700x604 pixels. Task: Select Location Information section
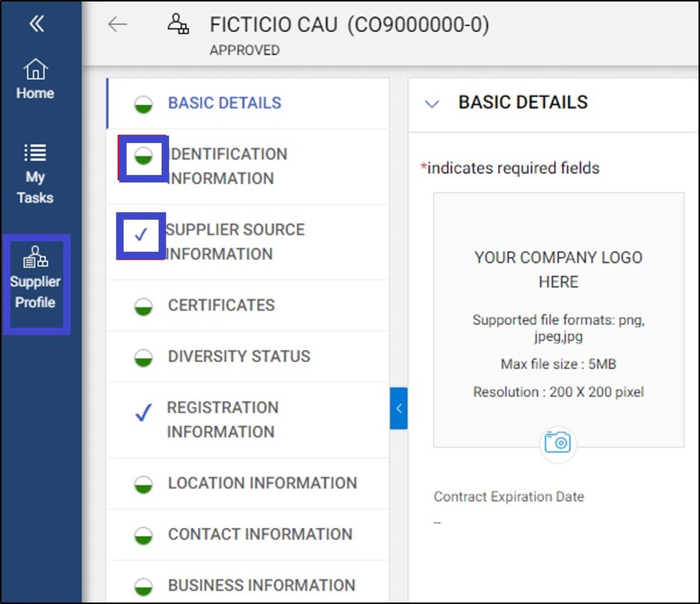(x=262, y=483)
